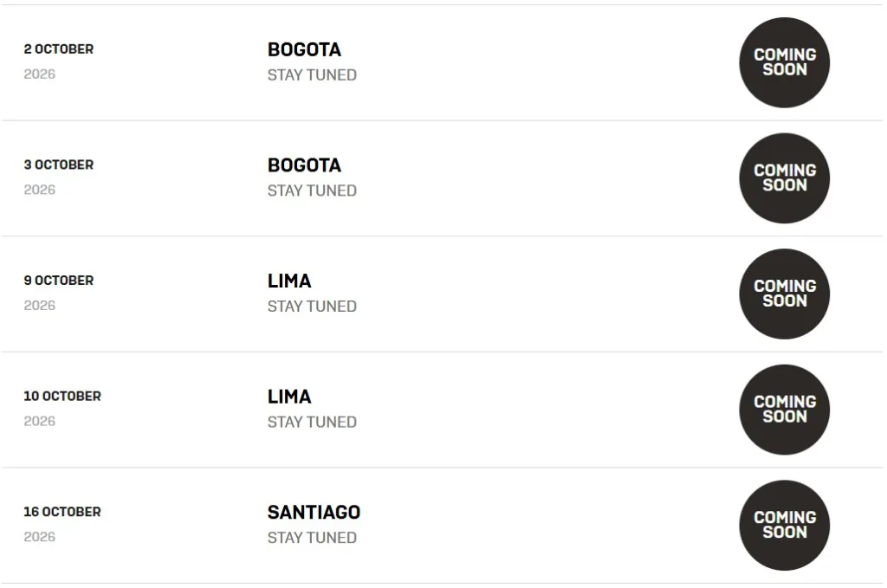
Task: Click the 2026 year under 16 October
Action: [x=40, y=537]
